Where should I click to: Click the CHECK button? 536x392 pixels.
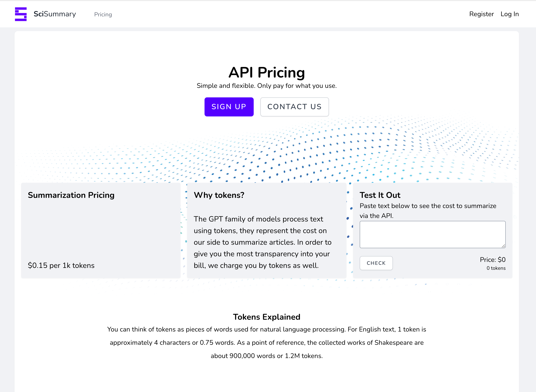[x=376, y=263]
